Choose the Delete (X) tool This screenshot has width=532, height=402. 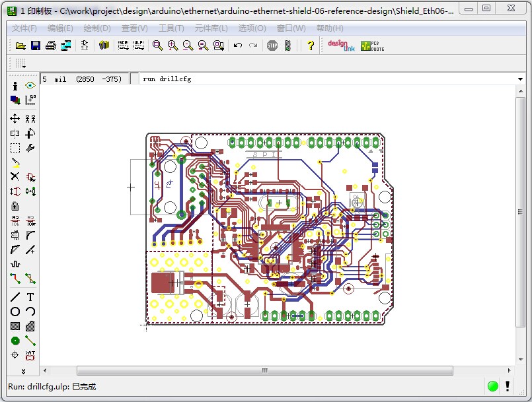pyautogui.click(x=15, y=177)
